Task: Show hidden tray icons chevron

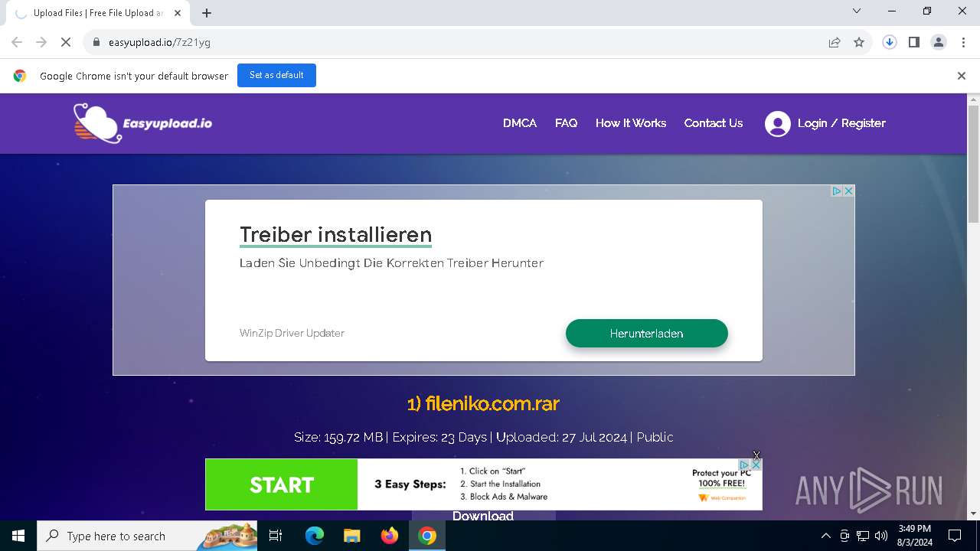Action: [826, 536]
